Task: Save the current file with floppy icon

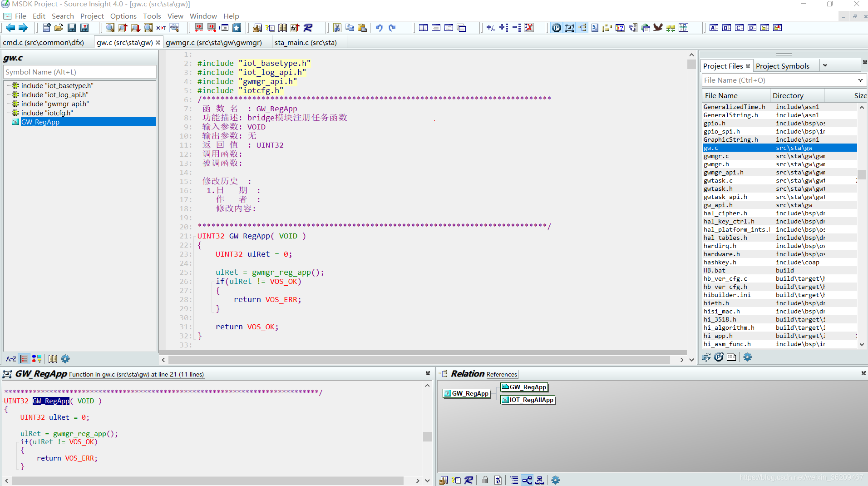Action: tap(72, 28)
